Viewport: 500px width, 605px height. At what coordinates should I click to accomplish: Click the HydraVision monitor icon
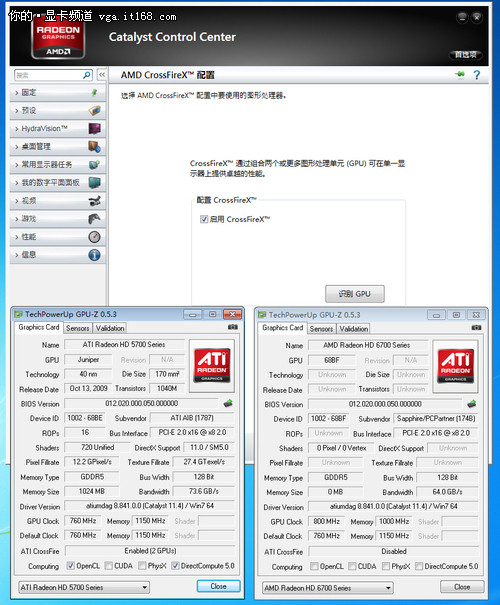(95, 128)
